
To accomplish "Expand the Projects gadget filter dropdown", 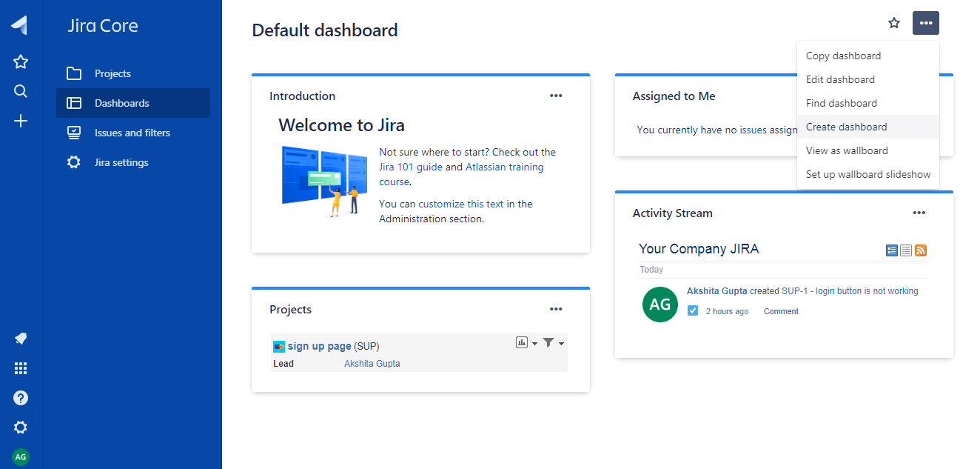I will pyautogui.click(x=552, y=342).
